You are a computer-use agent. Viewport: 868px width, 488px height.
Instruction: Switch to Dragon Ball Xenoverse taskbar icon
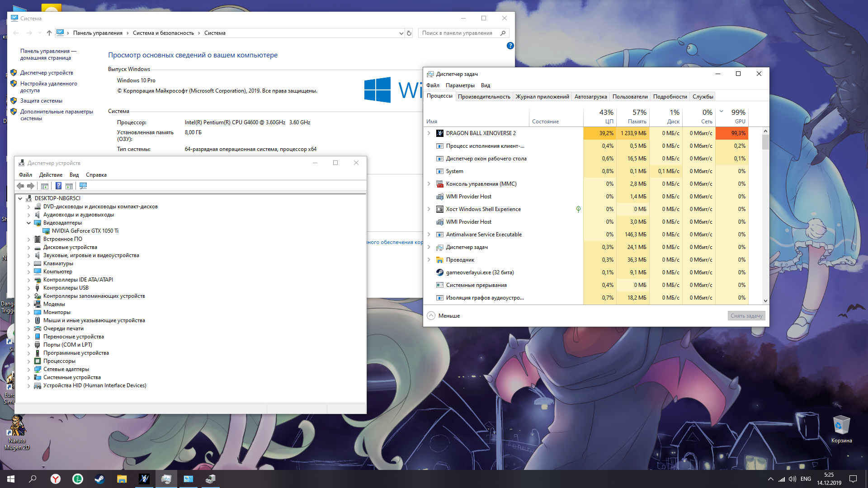pos(144,479)
